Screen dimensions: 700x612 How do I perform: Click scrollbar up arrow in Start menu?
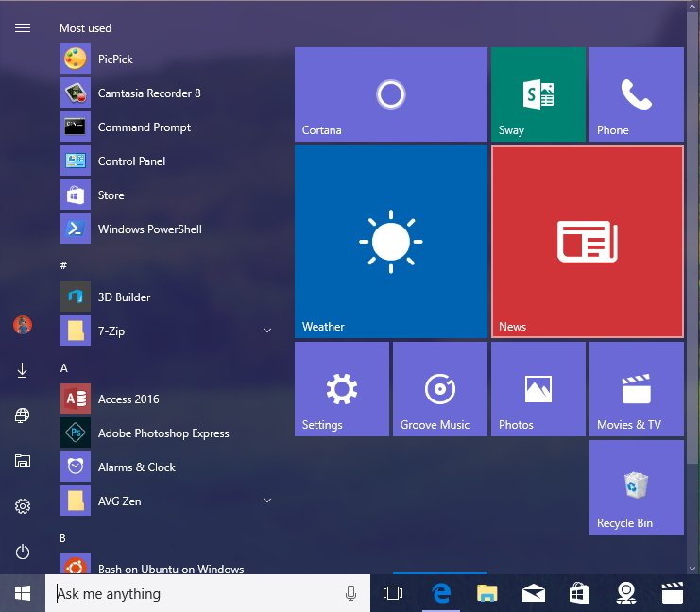point(692,7)
